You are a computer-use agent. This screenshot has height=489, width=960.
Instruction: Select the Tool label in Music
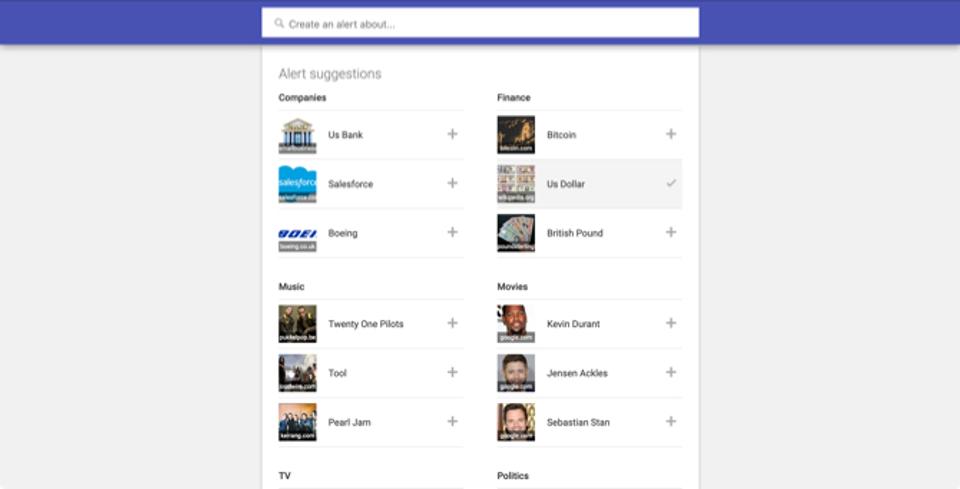[x=337, y=373]
